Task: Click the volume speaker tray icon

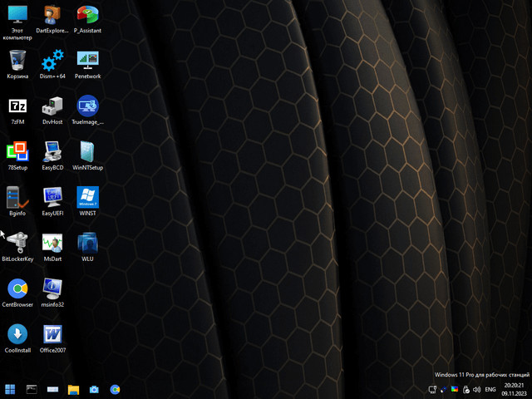Action: coord(476,389)
